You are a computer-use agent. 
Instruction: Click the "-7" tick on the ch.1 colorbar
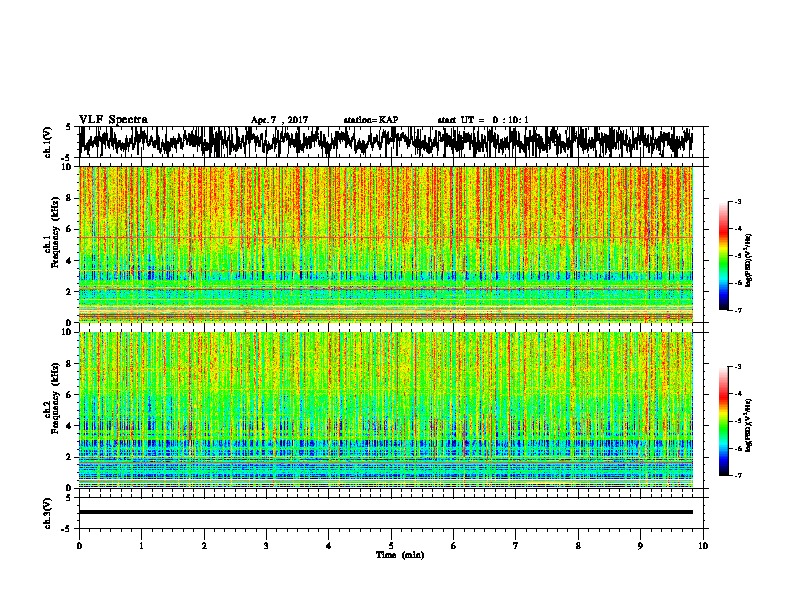click(738, 310)
